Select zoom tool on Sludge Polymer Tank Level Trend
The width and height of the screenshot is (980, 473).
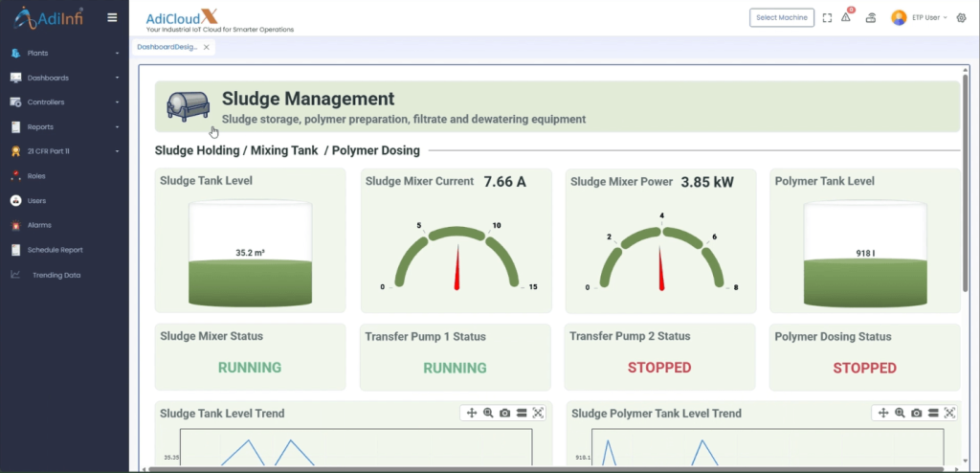(x=900, y=413)
